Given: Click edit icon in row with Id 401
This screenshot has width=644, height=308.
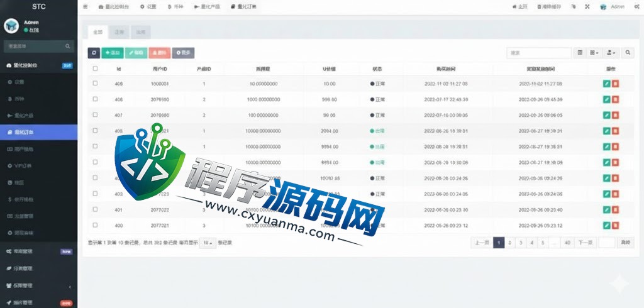Looking at the screenshot, I should click(607, 210).
